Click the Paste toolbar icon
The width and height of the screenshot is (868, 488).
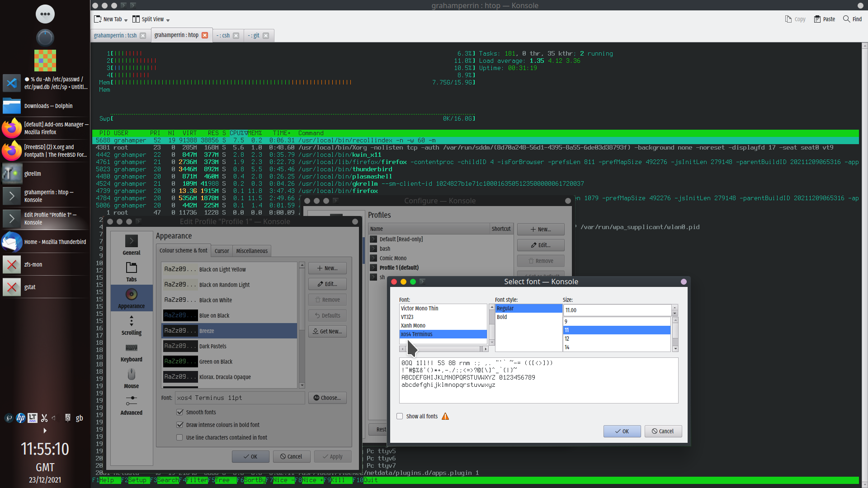pos(817,19)
